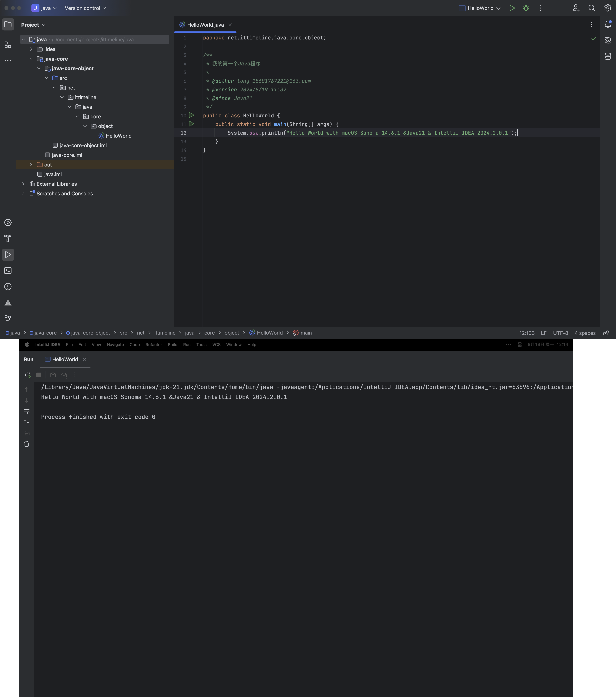Screen dimensions: 616x697
Task: Open the Git tool window icon
Action: click(x=8, y=319)
